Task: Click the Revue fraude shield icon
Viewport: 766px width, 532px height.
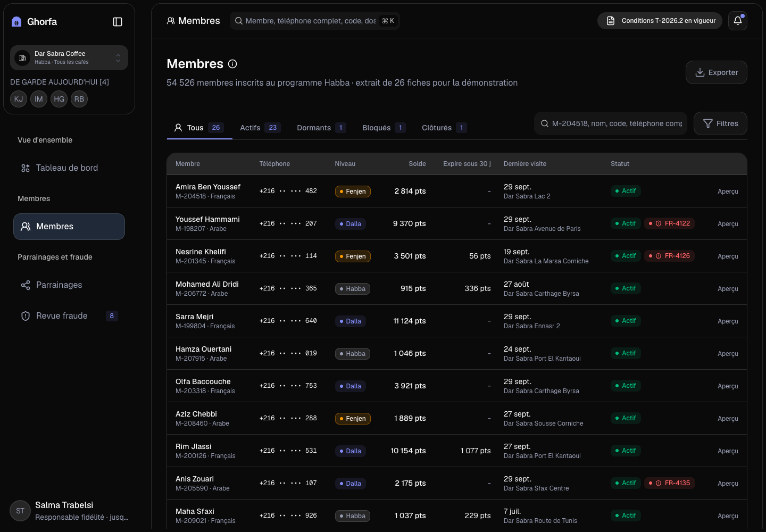Action: 26,316
